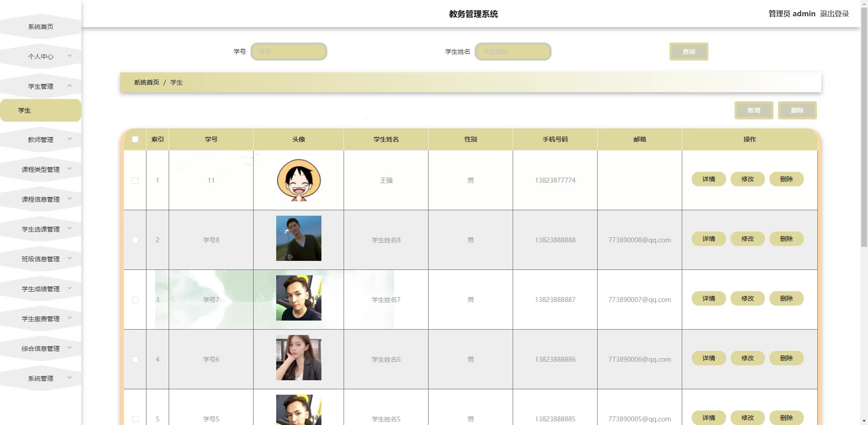The image size is (868, 425).
Task: Click 王强's cartoon avatar thumbnail
Action: pyautogui.click(x=299, y=180)
